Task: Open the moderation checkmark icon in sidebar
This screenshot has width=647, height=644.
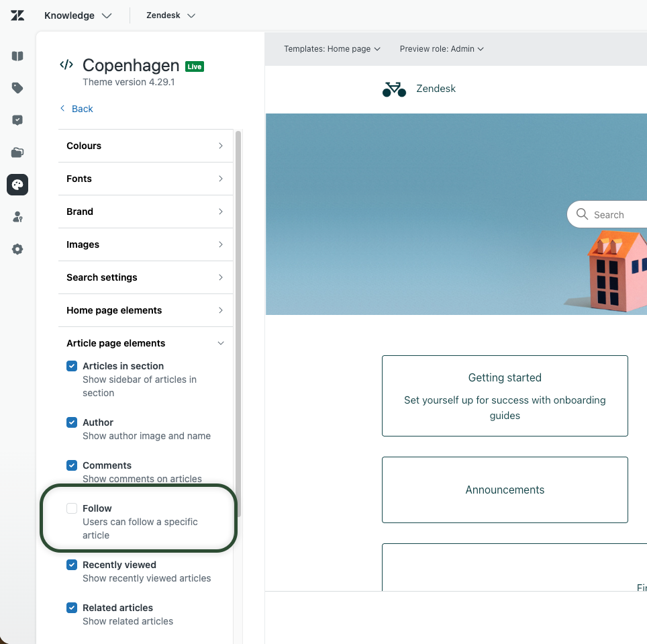Action: point(17,120)
